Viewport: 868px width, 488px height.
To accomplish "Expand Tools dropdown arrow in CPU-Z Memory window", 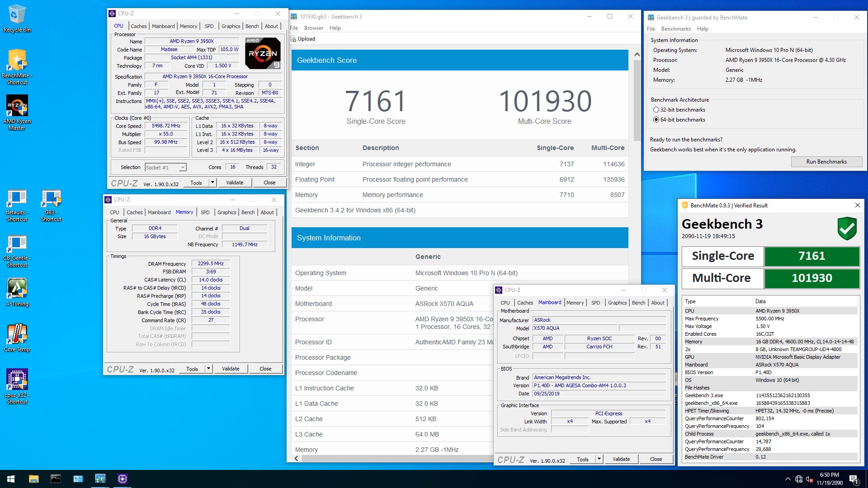I will (208, 369).
